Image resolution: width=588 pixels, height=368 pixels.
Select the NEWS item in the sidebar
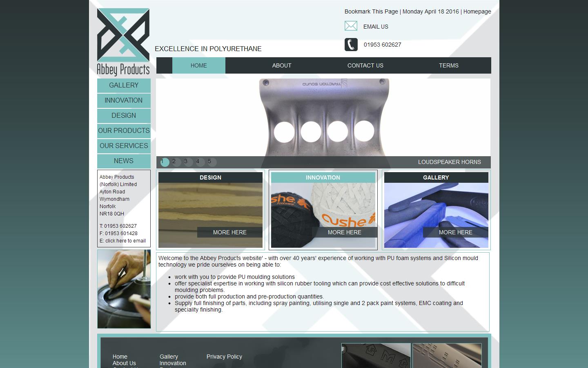(x=123, y=161)
